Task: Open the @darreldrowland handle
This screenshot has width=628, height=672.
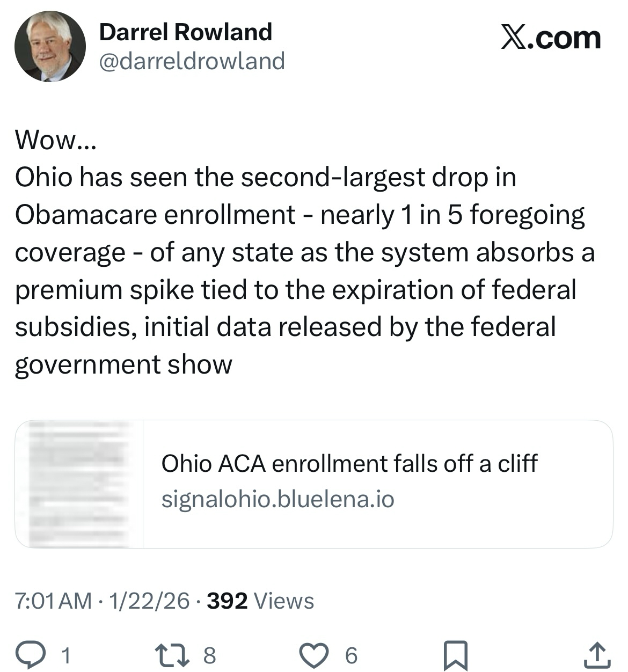Action: [192, 61]
